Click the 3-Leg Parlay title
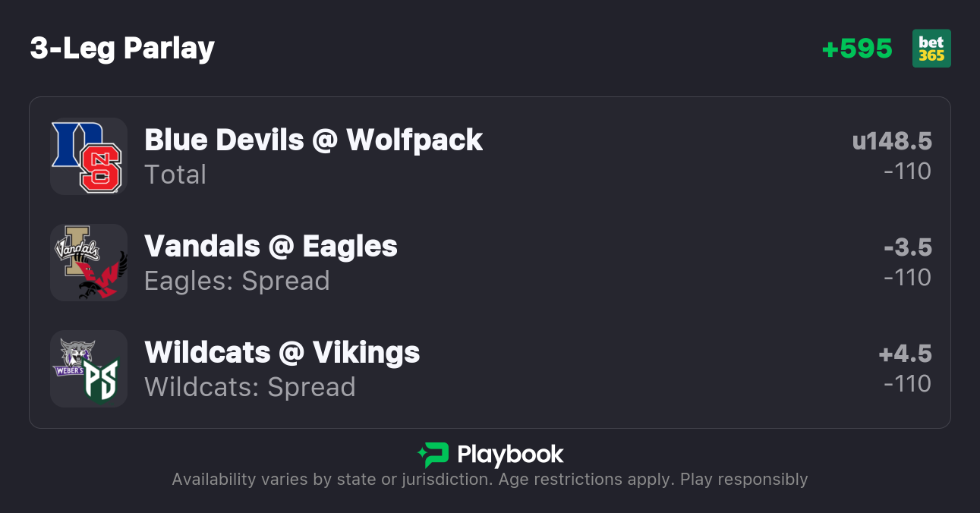The width and height of the screenshot is (980, 513). click(122, 49)
